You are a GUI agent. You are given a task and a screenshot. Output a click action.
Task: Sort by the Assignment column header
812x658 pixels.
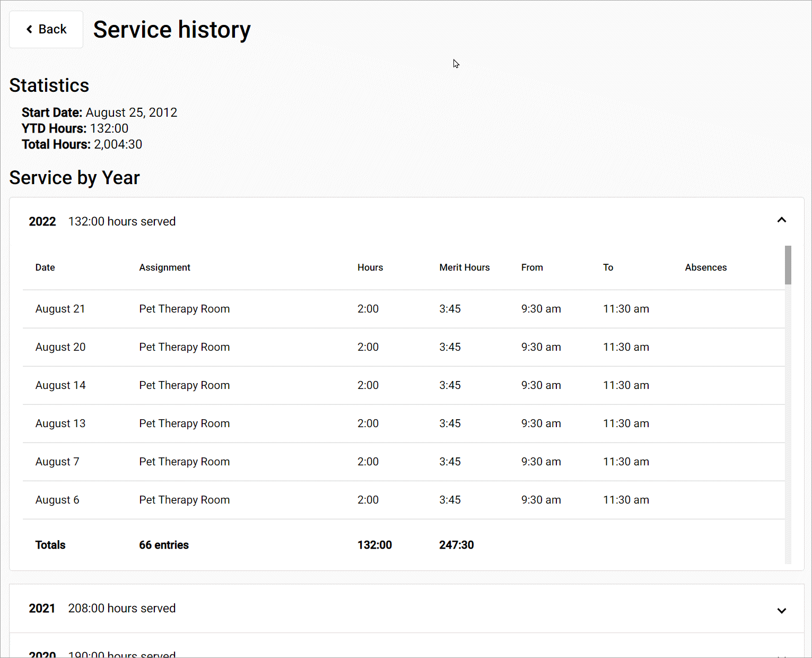point(164,267)
